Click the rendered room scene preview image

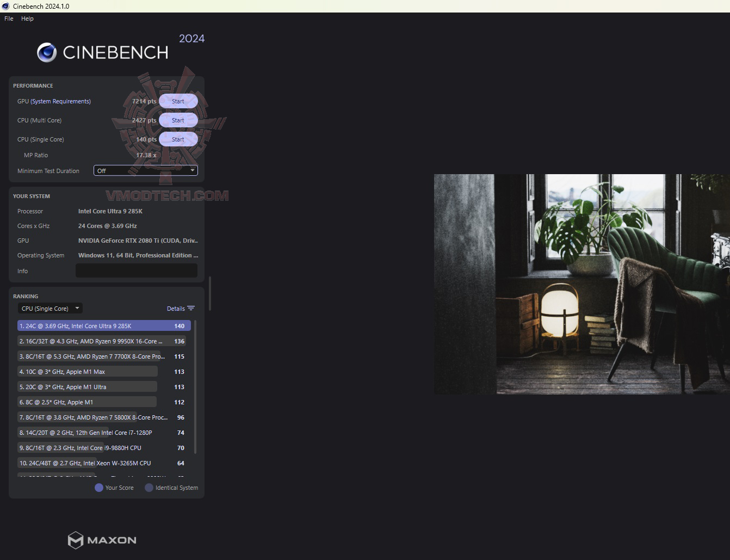tap(582, 284)
